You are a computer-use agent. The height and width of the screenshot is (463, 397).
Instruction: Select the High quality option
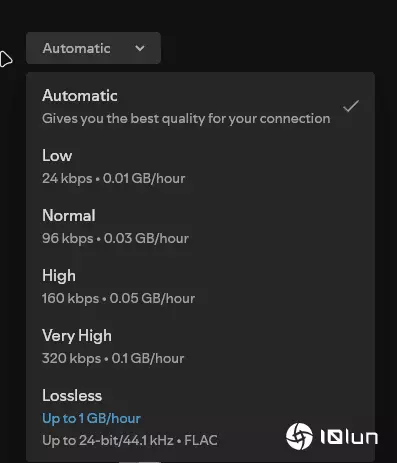200,287
